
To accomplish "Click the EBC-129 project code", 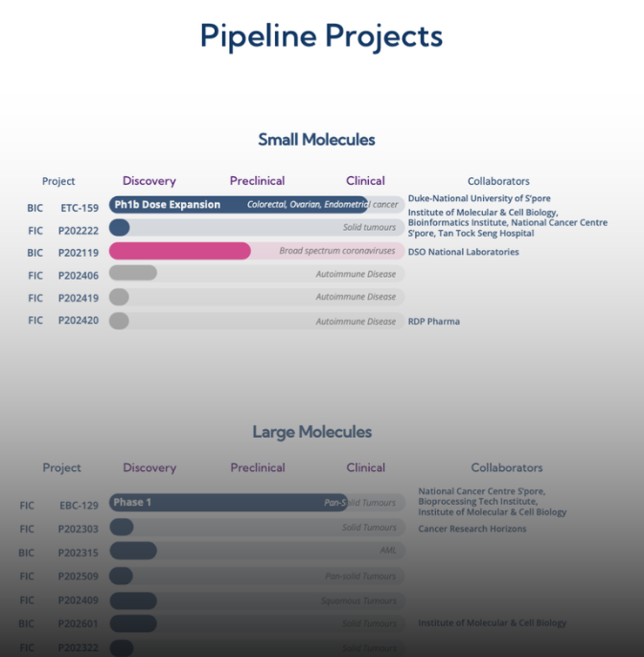I will (80, 506).
